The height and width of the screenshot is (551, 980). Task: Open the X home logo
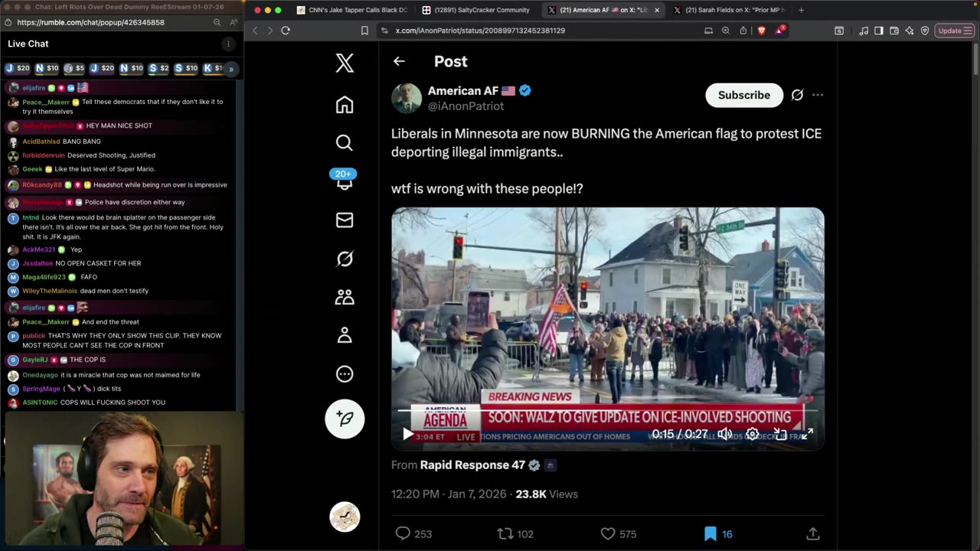pyautogui.click(x=345, y=63)
